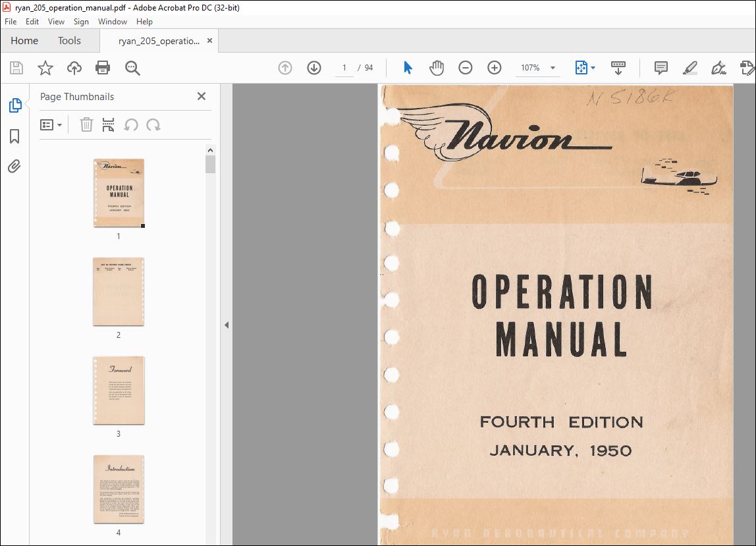Open the Find text magnifier icon

pos(132,68)
